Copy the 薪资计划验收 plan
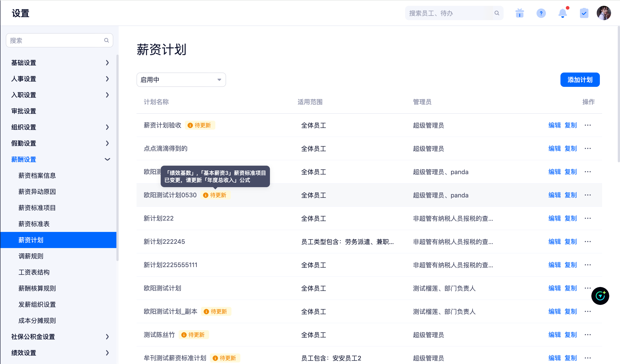The width and height of the screenshot is (620, 364). pyautogui.click(x=570, y=125)
